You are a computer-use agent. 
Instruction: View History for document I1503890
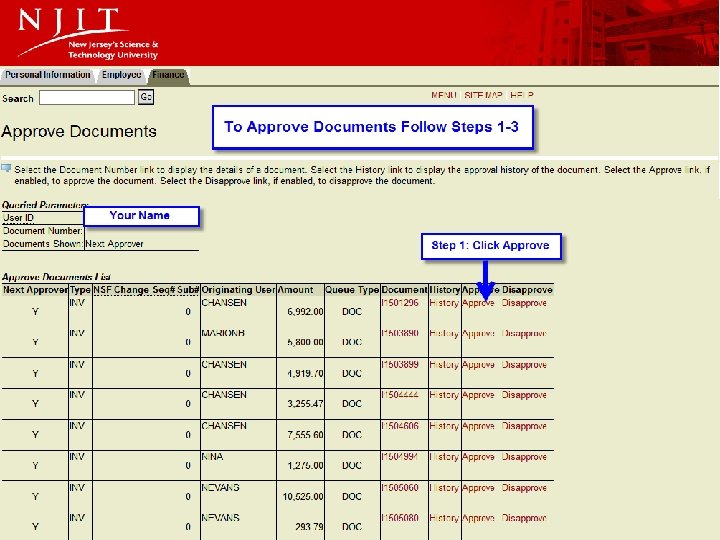[444, 333]
